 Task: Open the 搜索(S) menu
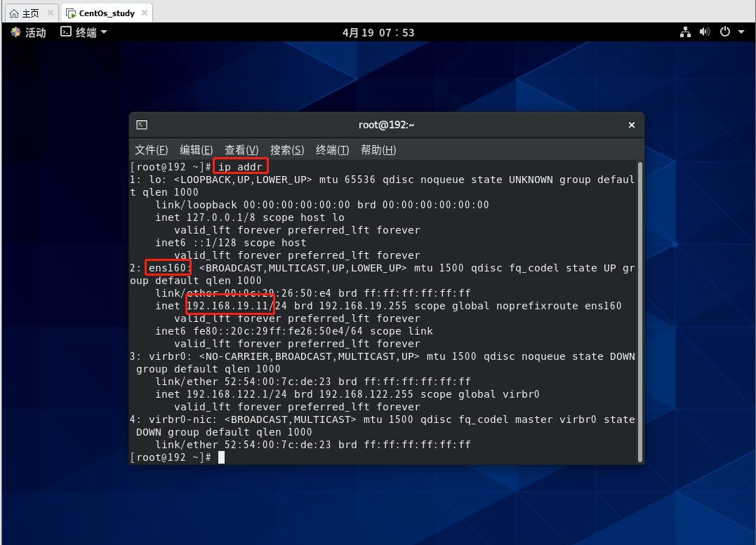(287, 150)
